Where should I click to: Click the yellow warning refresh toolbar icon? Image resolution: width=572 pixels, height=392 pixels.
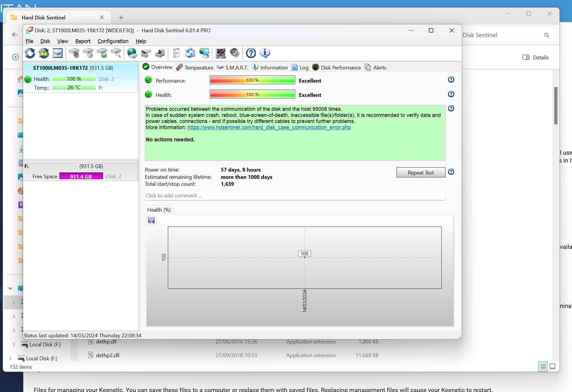[44, 53]
